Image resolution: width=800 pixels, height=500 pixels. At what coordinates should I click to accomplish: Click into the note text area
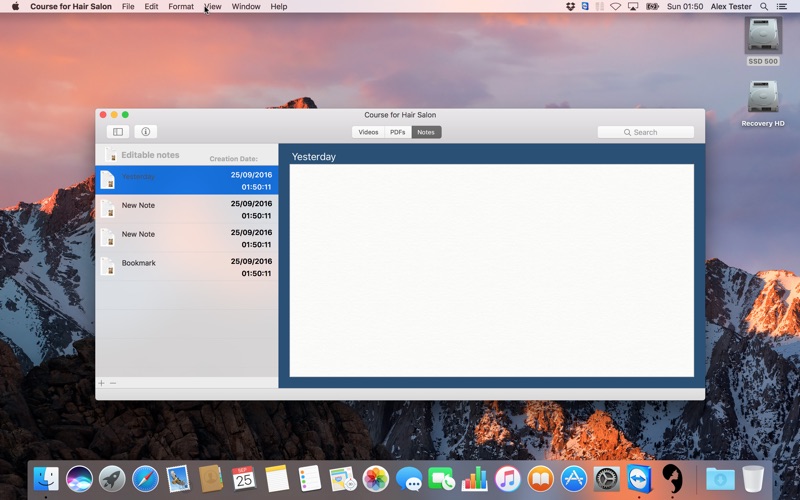point(491,270)
